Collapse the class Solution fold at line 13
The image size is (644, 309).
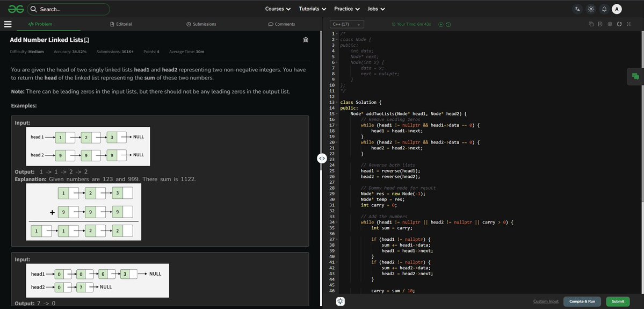[x=337, y=102]
